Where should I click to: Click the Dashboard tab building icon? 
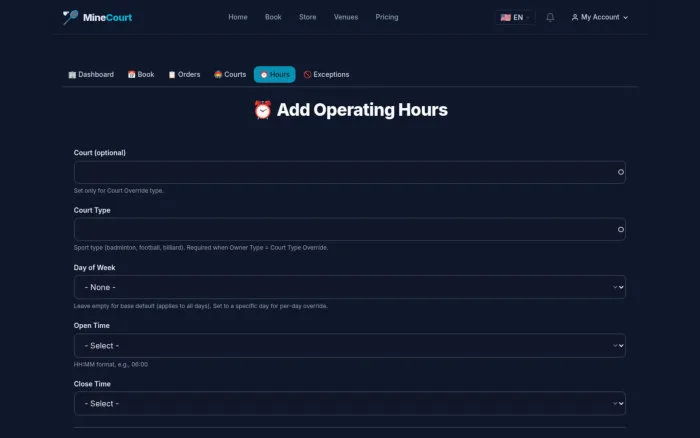coord(72,75)
